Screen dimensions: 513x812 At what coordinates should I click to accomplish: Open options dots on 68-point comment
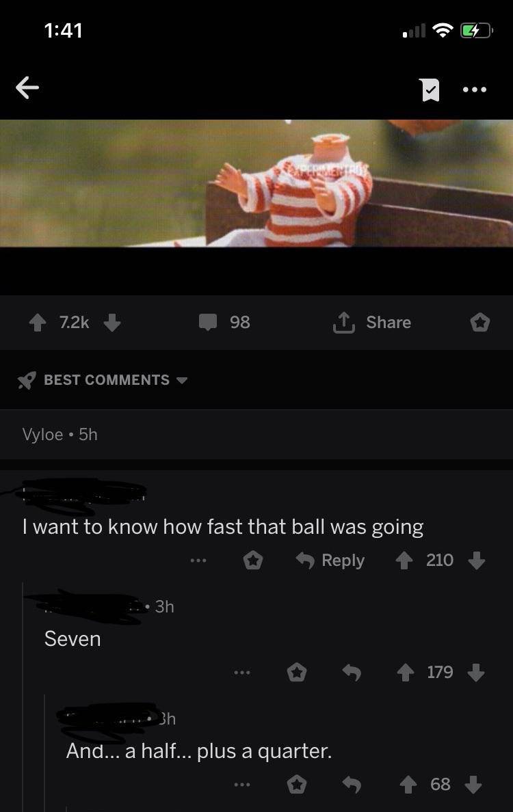tap(241, 785)
